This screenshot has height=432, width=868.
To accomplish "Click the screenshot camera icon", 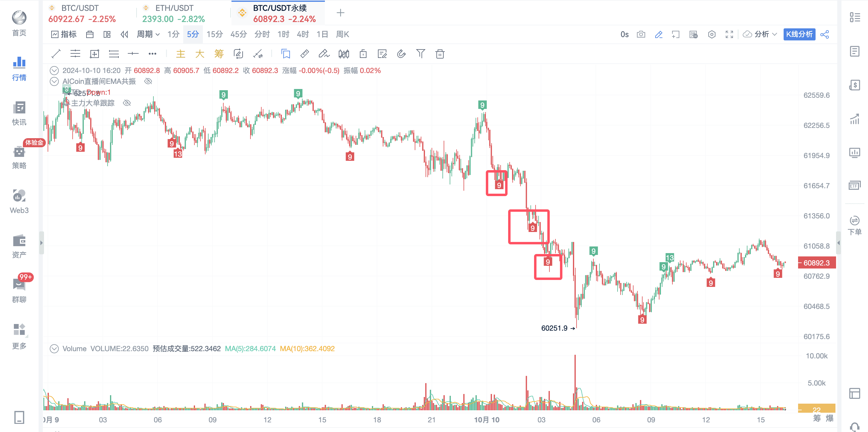I will (x=640, y=35).
